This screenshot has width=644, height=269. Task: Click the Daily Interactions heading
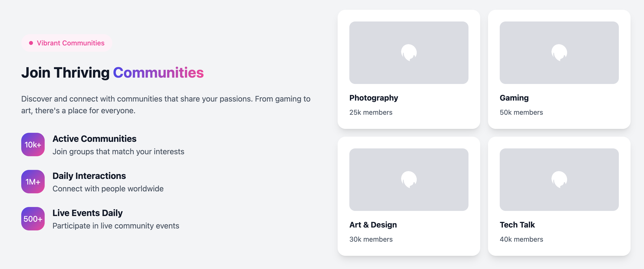pyautogui.click(x=89, y=176)
